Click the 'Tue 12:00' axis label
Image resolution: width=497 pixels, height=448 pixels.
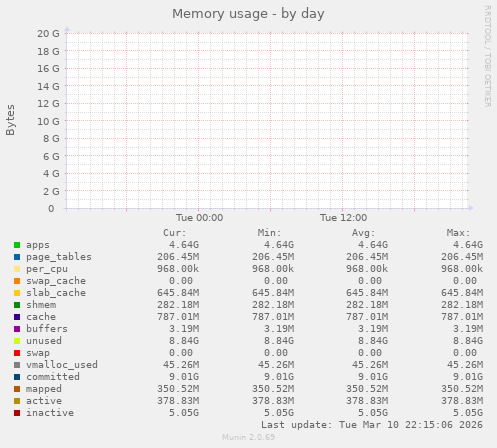(x=343, y=218)
